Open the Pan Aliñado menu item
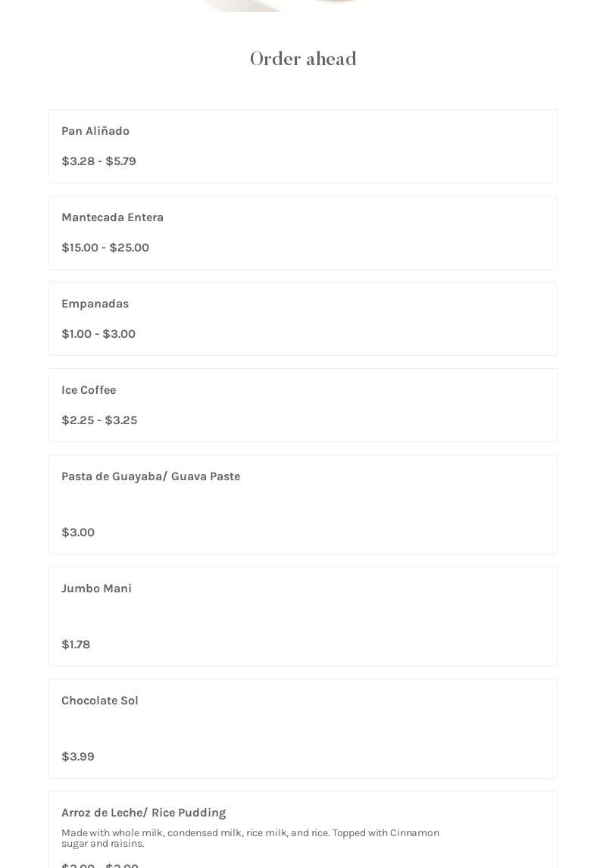The width and height of the screenshot is (606, 868). point(95,131)
